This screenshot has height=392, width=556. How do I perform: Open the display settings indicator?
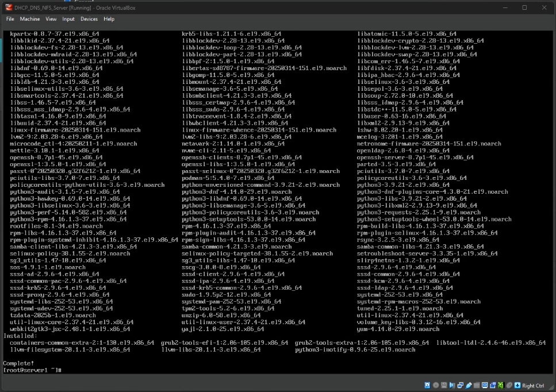(485, 385)
